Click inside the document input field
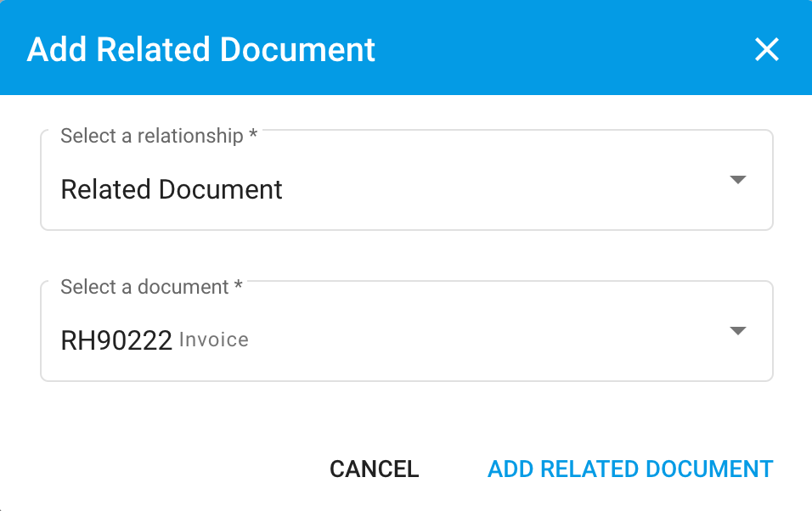 [x=382, y=331]
